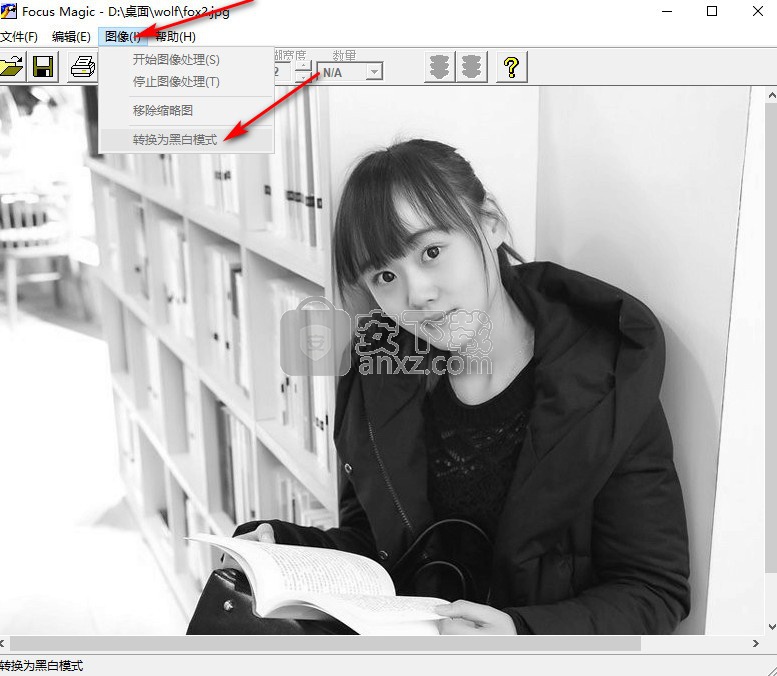Click the Focus Magic title bar app icon
Viewport: 777px width, 676px height.
8,11
